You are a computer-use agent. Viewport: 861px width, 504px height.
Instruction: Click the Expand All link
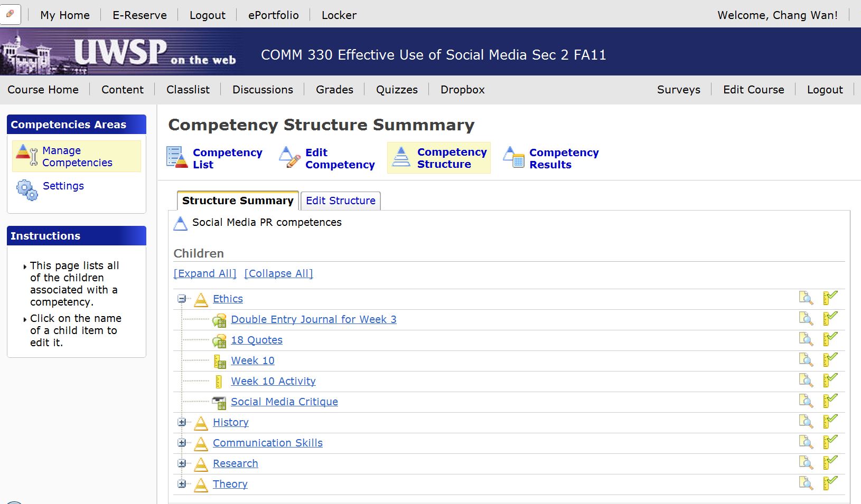(205, 273)
